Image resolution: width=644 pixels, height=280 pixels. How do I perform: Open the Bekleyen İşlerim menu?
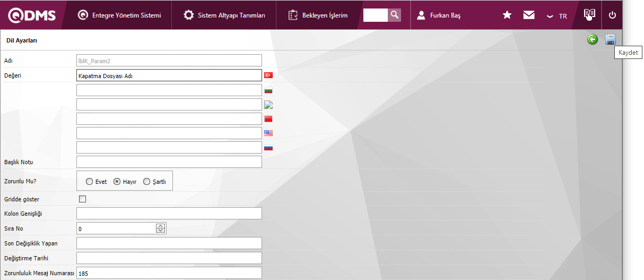click(318, 15)
